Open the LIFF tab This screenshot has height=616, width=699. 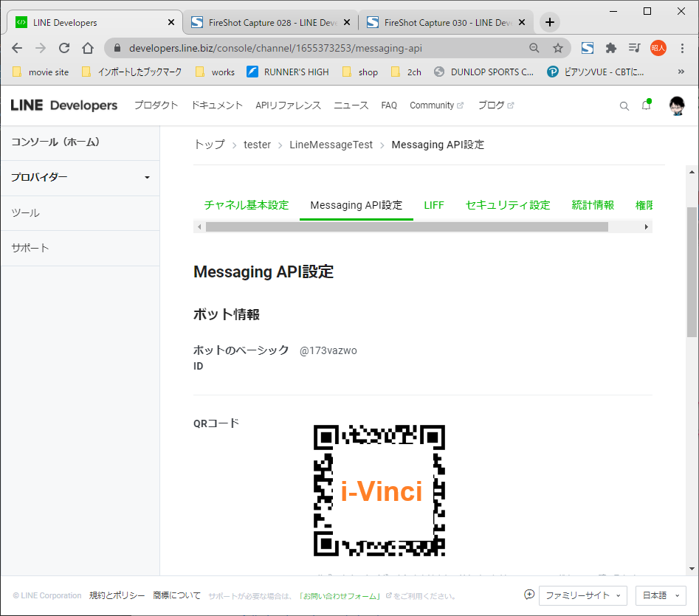pyautogui.click(x=434, y=205)
